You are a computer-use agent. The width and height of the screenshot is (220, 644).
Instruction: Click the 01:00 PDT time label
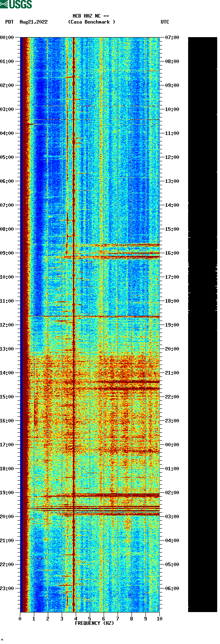point(7,61)
